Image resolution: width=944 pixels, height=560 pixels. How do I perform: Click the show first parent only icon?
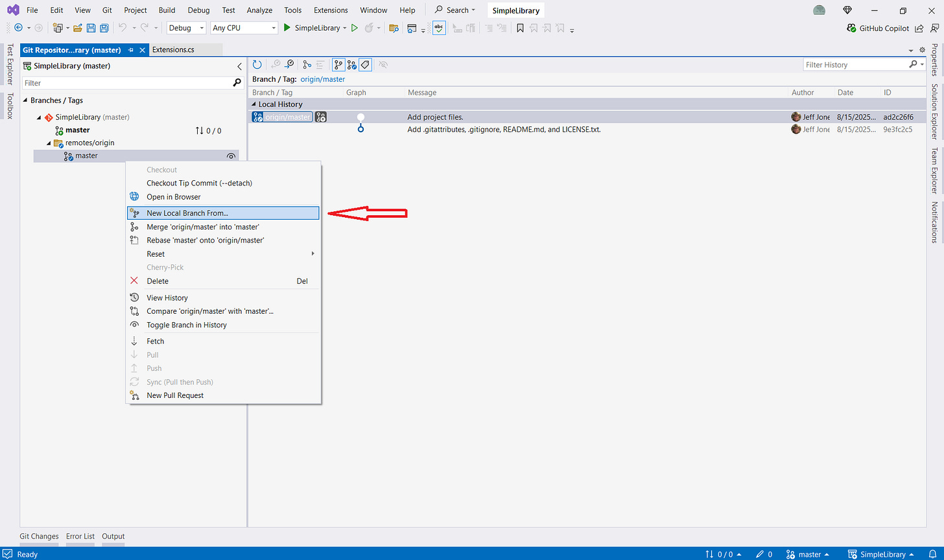[x=307, y=65]
